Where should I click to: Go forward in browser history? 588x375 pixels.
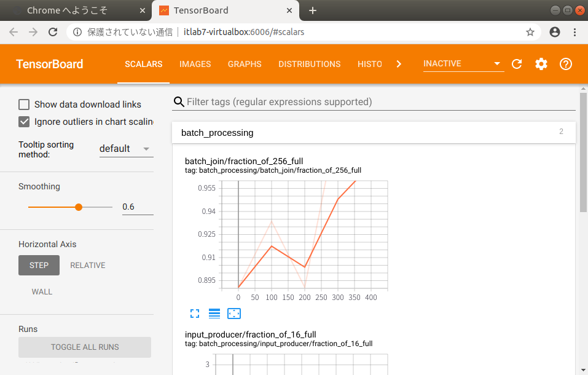[x=33, y=32]
